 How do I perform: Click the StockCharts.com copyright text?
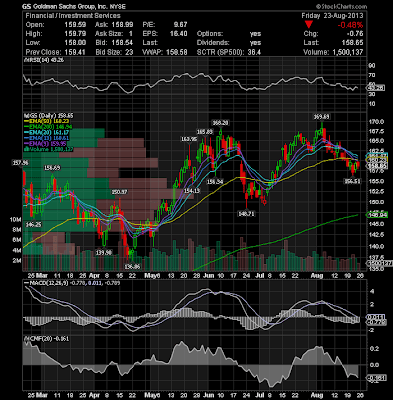pos(341,6)
